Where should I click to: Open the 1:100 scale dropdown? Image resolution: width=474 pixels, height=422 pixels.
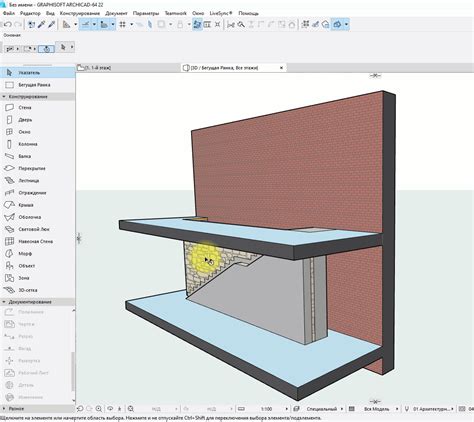click(x=286, y=409)
